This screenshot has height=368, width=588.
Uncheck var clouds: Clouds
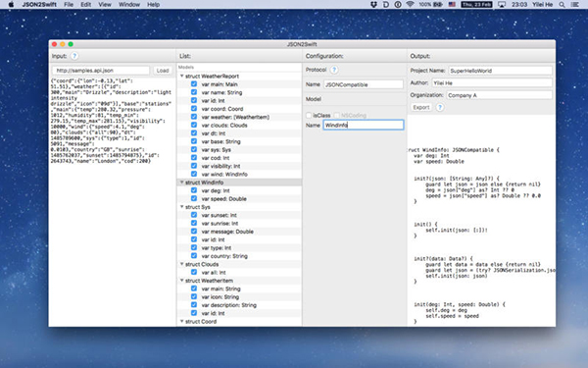[x=194, y=125]
